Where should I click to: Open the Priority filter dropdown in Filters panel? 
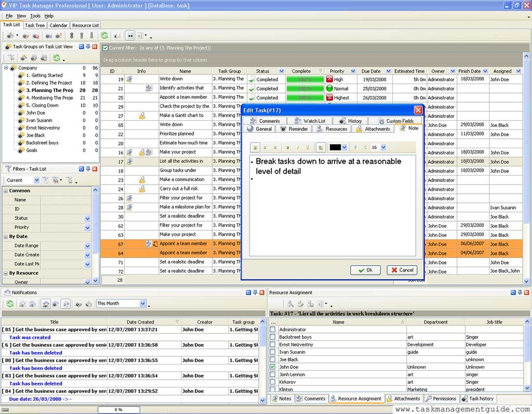[x=87, y=228]
